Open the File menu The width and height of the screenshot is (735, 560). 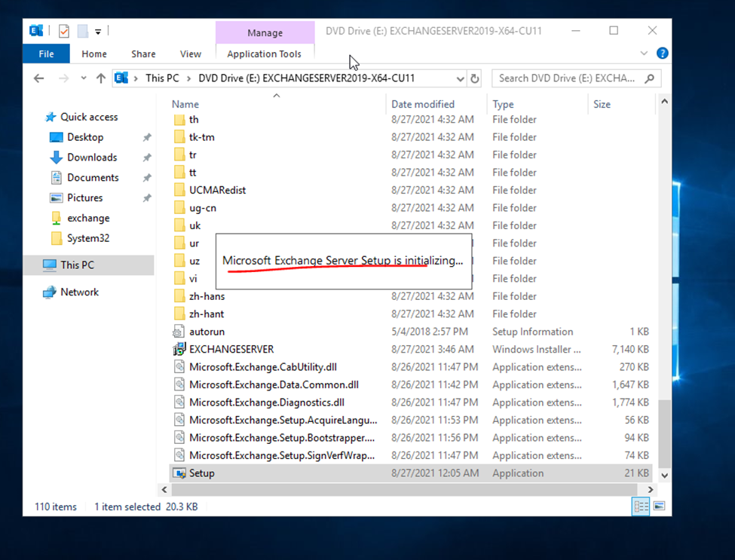[x=46, y=54]
